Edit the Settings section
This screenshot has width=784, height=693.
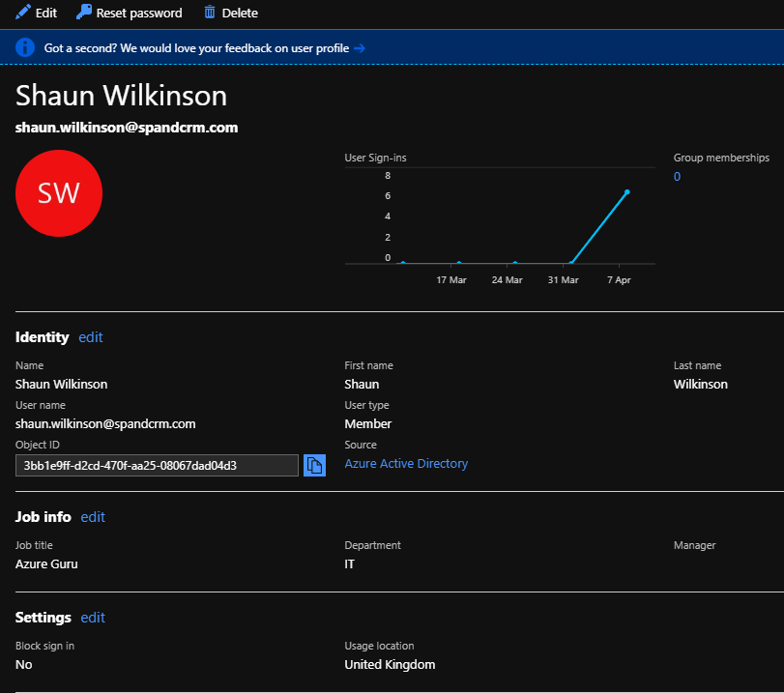[93, 618]
